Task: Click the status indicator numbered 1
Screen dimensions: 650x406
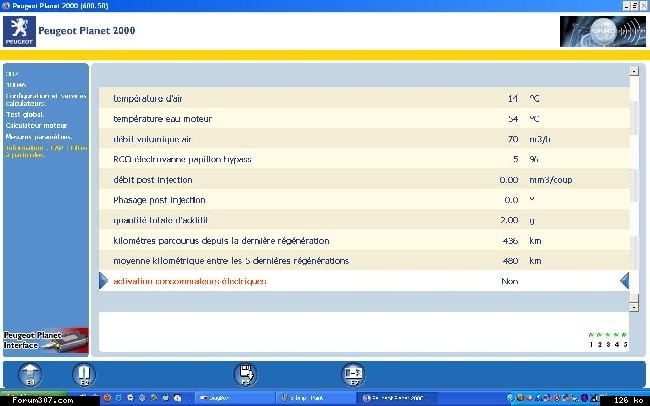Action: tap(591, 340)
